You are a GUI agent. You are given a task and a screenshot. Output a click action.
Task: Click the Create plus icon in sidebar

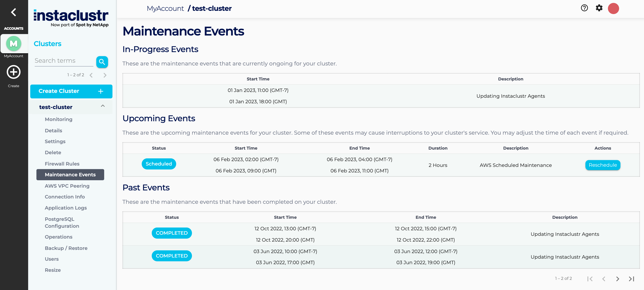pyautogui.click(x=13, y=72)
